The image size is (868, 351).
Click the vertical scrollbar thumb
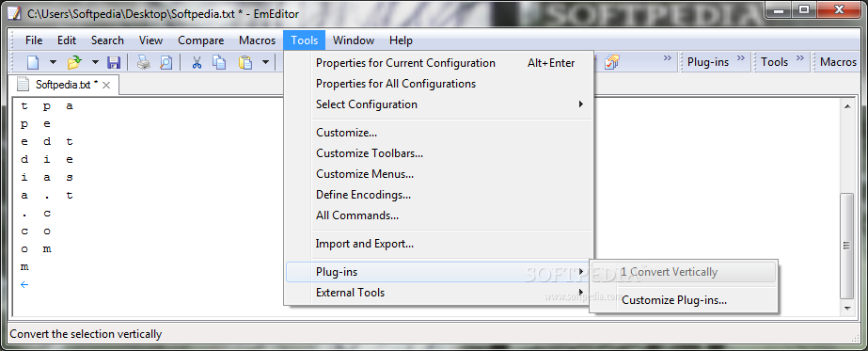point(847,246)
